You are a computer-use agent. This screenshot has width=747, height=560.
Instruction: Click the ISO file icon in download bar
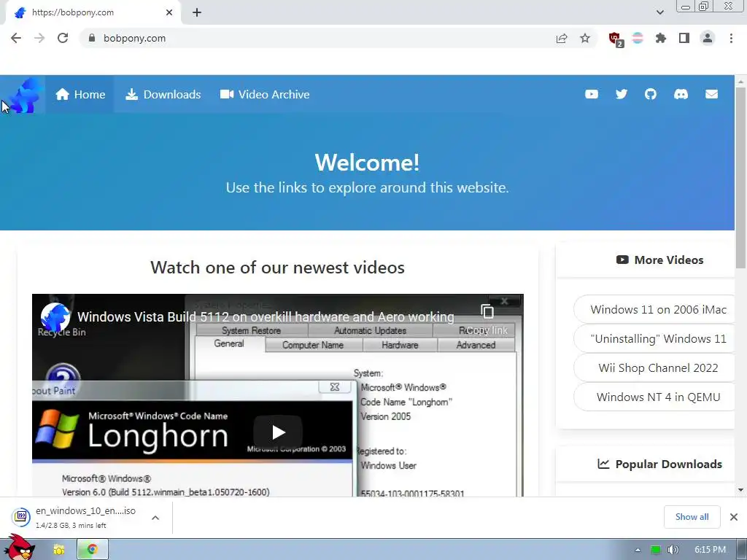point(21,516)
